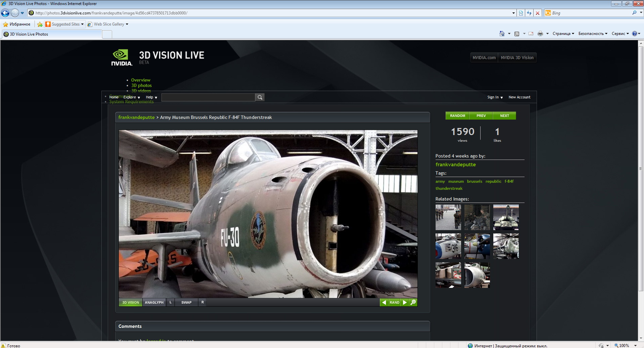Image resolution: width=644 pixels, height=348 pixels.
Task: Click the Print icon
Action: pyautogui.click(x=540, y=34)
